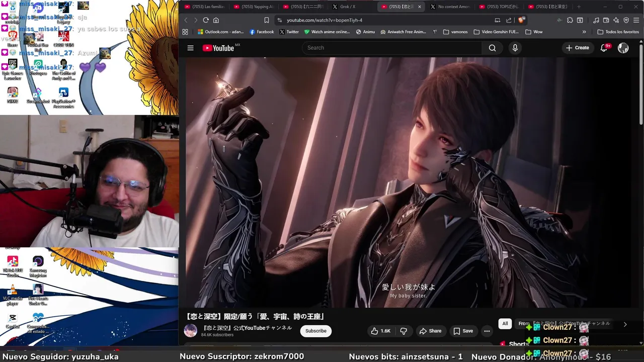Expand the hidden bookmarks overflow chevron
Viewport: 644px width, 362px height.
tap(584, 32)
